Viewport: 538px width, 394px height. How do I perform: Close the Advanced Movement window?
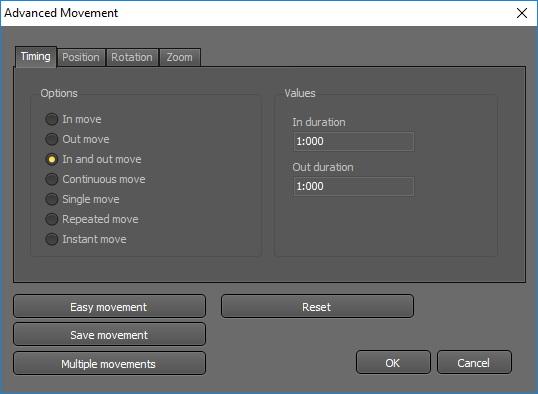pos(522,13)
